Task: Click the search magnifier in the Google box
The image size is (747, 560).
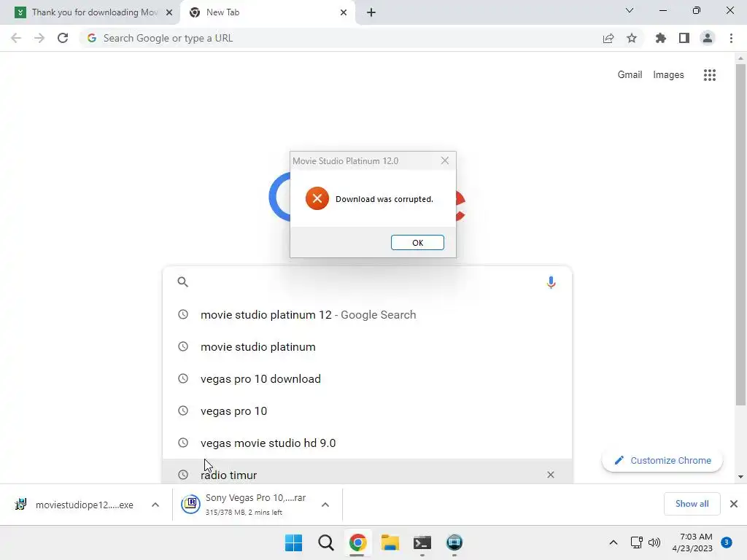Action: pyautogui.click(x=182, y=282)
